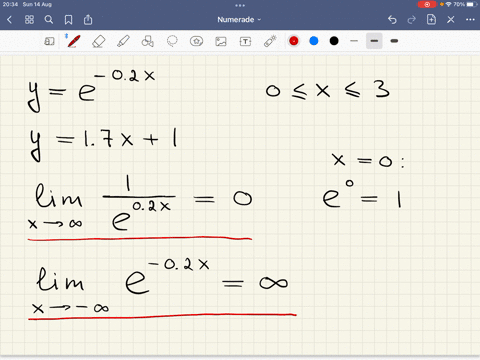Image resolution: width=480 pixels, height=360 pixels.
Task: Expand the Numerade title dropdown
Action: click(239, 20)
